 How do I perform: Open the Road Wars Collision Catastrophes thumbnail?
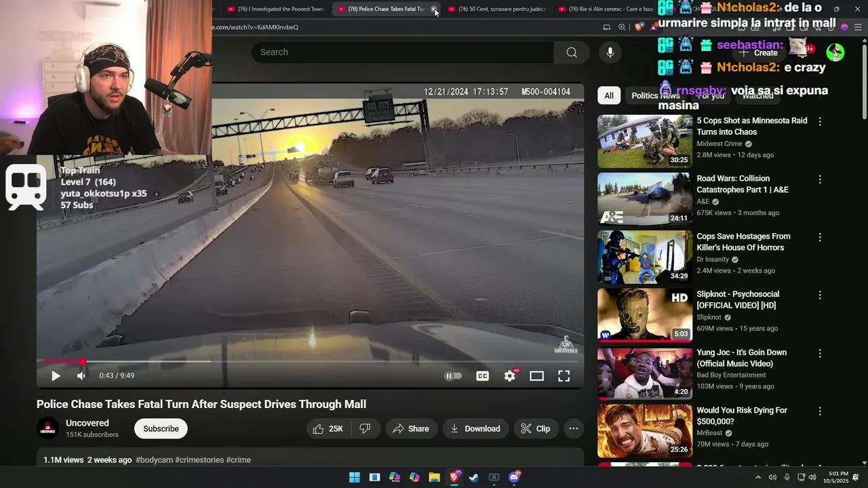(644, 199)
